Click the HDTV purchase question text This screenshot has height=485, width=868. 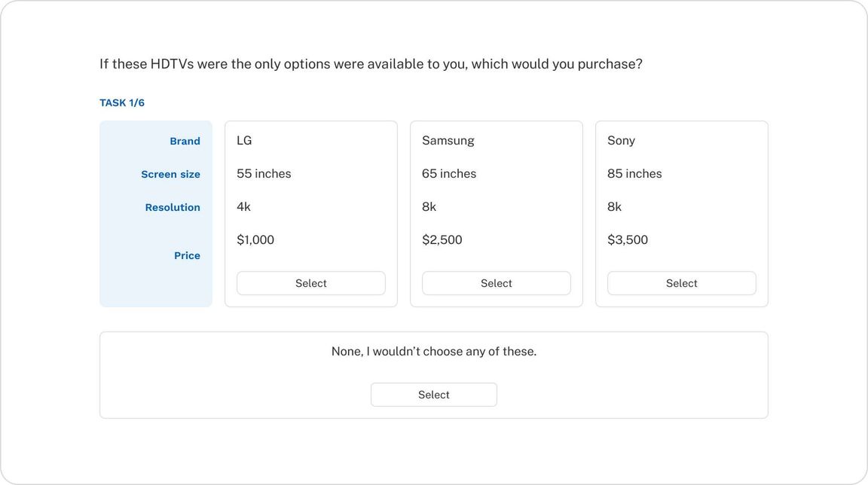(x=371, y=64)
